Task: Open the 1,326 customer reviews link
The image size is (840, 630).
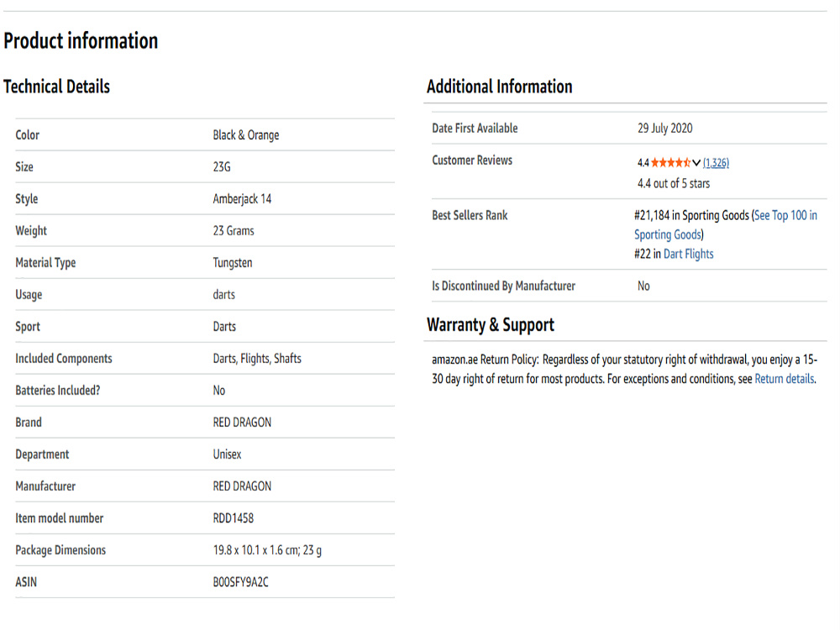Action: [716, 163]
